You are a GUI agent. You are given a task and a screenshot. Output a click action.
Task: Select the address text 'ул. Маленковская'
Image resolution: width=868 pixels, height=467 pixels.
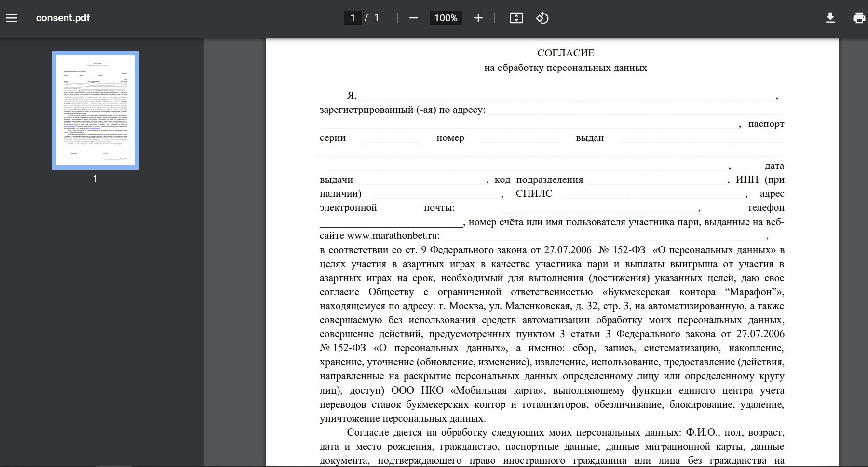tap(529, 306)
